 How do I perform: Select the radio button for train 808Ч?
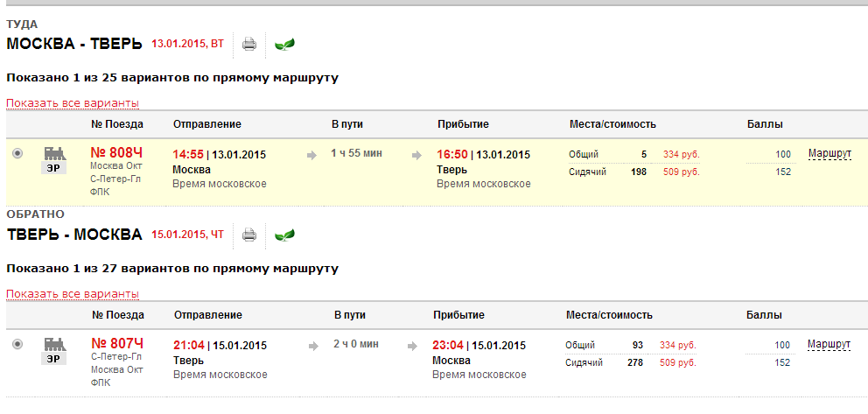(x=17, y=154)
